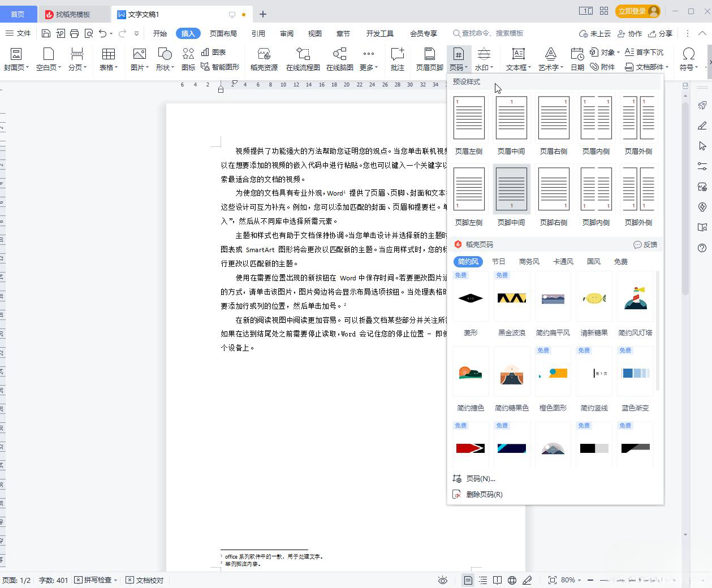Switch to reading view in status bar

click(x=497, y=580)
